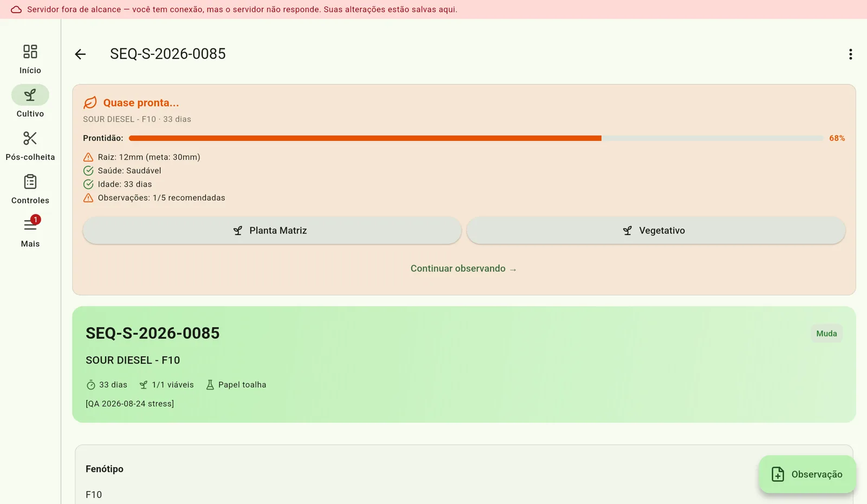Click the [QA 2026-08-24 stress] note
This screenshot has height=504, width=867.
(x=130, y=404)
